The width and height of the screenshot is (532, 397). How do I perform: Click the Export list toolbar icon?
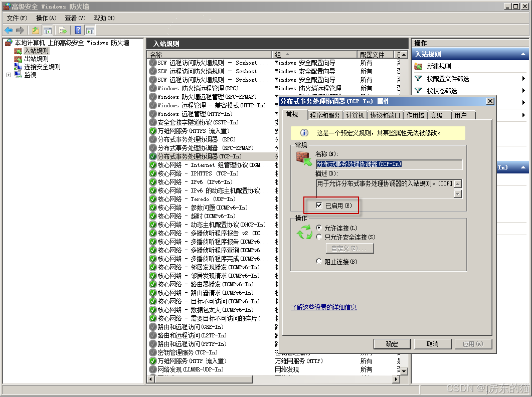pos(63,30)
